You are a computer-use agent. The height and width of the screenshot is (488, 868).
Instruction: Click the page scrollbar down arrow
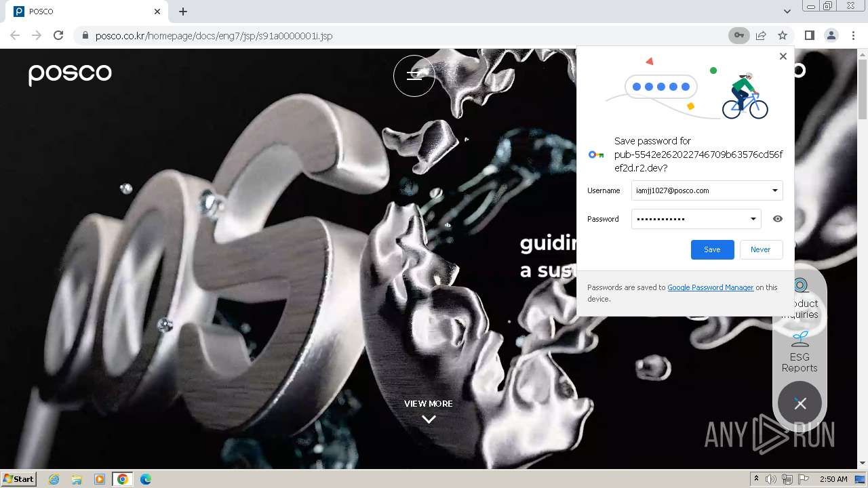pyautogui.click(x=862, y=463)
